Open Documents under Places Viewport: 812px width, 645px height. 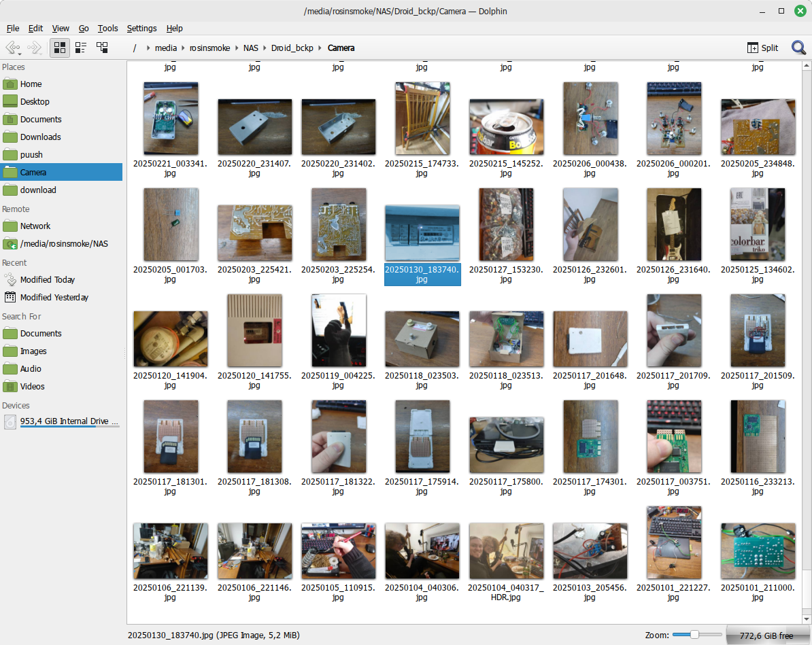(61, 119)
